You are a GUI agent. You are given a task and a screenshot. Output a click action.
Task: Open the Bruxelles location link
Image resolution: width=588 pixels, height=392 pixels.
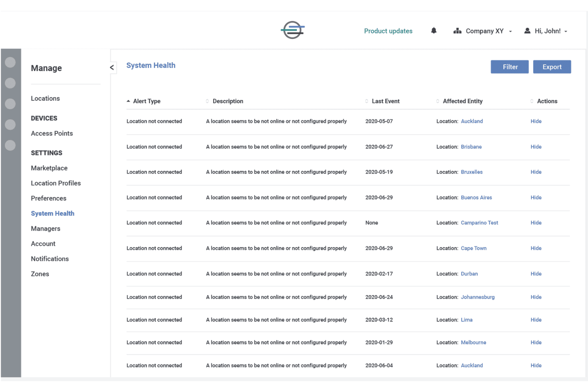click(x=472, y=172)
